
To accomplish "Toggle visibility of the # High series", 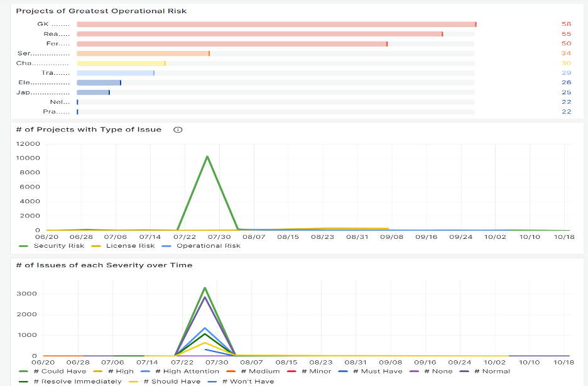I will [x=97, y=371].
